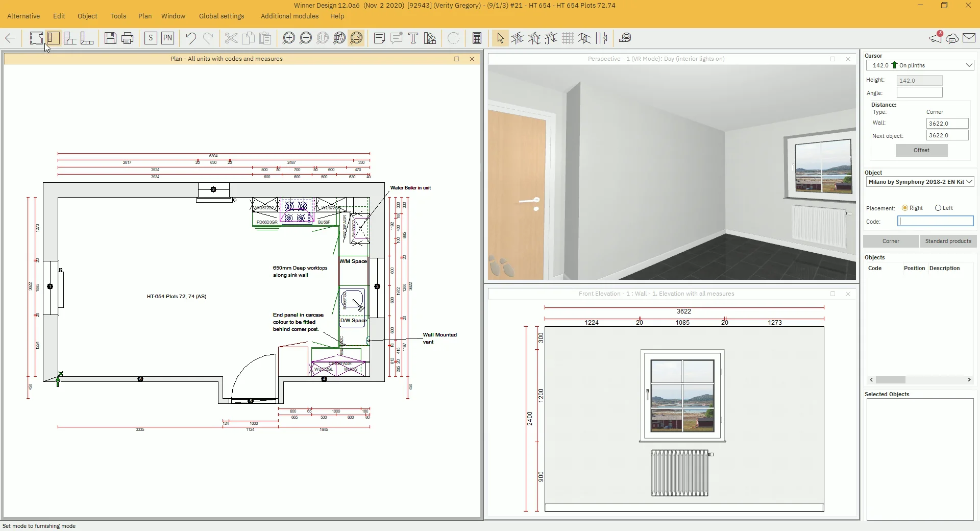
Task: Choose the Left placement radio button
Action: [x=938, y=208]
